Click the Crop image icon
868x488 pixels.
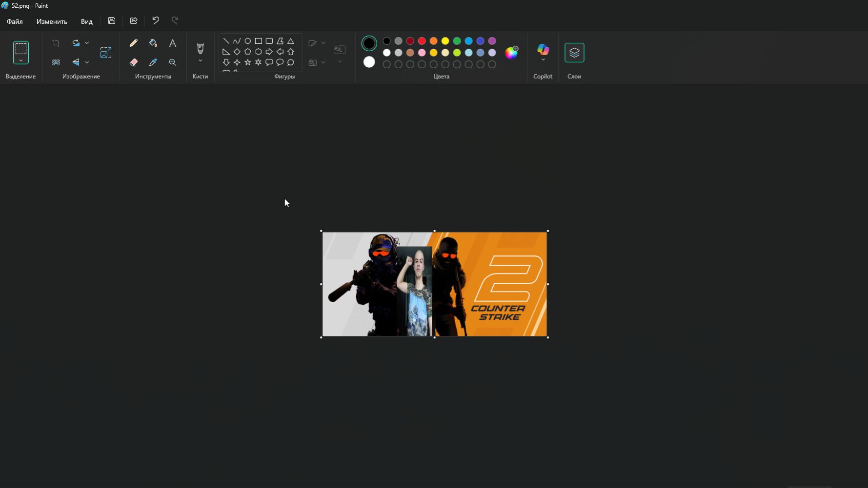tap(56, 43)
